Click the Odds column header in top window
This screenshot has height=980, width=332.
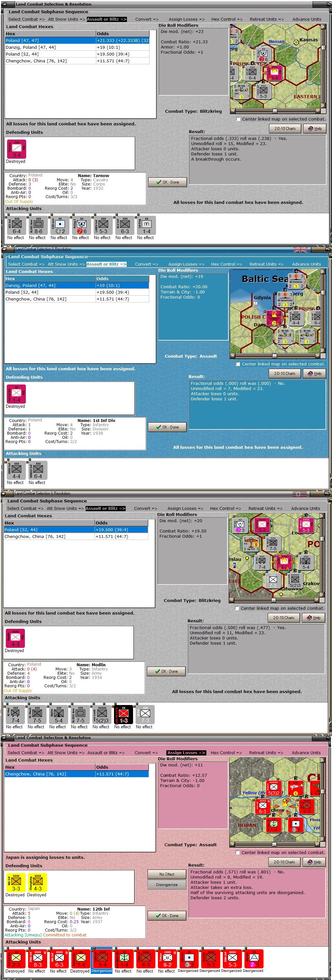pos(122,34)
